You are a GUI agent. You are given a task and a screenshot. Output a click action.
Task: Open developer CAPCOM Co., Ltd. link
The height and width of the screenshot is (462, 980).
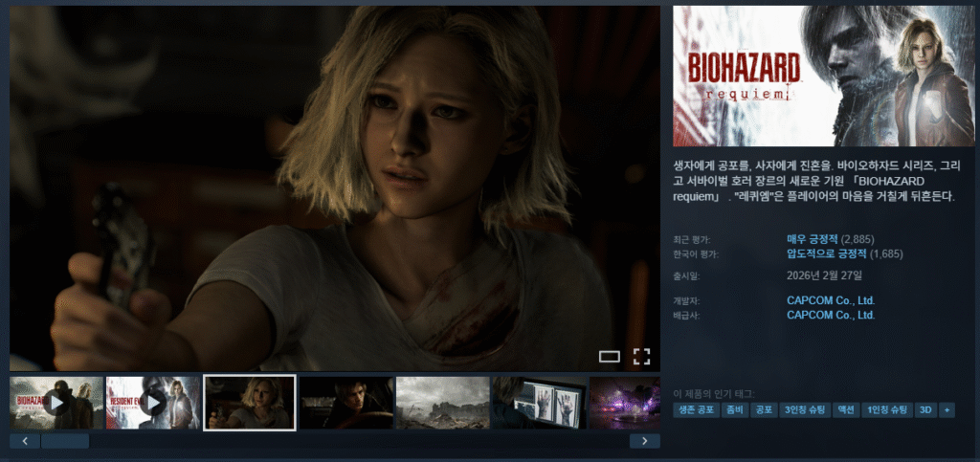pyautogui.click(x=831, y=300)
